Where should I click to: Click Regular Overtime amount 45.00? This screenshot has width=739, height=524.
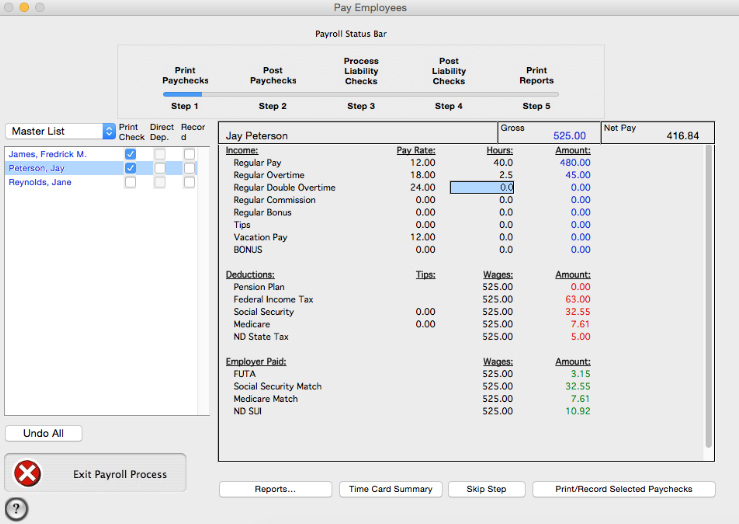(578, 175)
